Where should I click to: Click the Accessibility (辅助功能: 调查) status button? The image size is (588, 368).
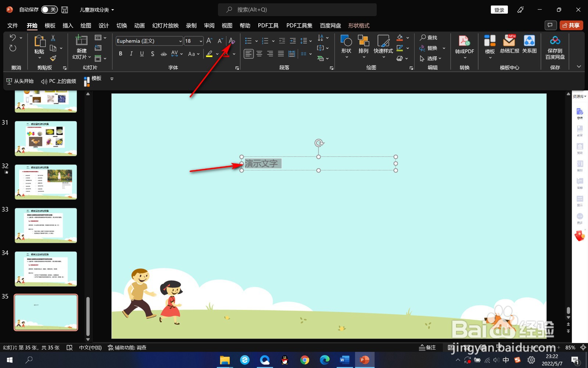click(x=127, y=347)
